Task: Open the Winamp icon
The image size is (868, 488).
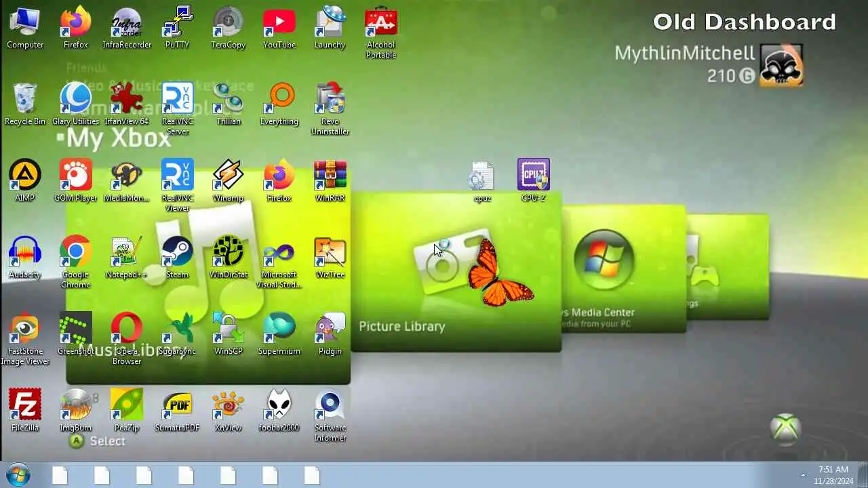Action: [229, 182]
